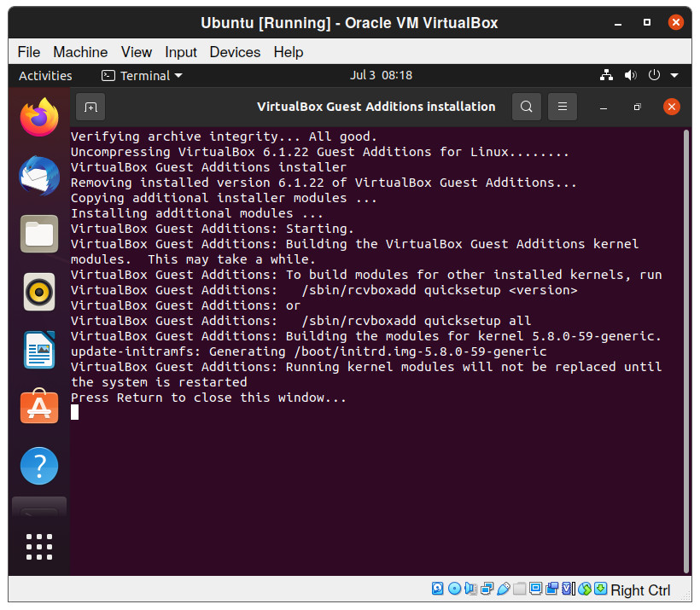The image size is (700, 610).
Task: Click display indicator in status bar
Action: (x=536, y=589)
